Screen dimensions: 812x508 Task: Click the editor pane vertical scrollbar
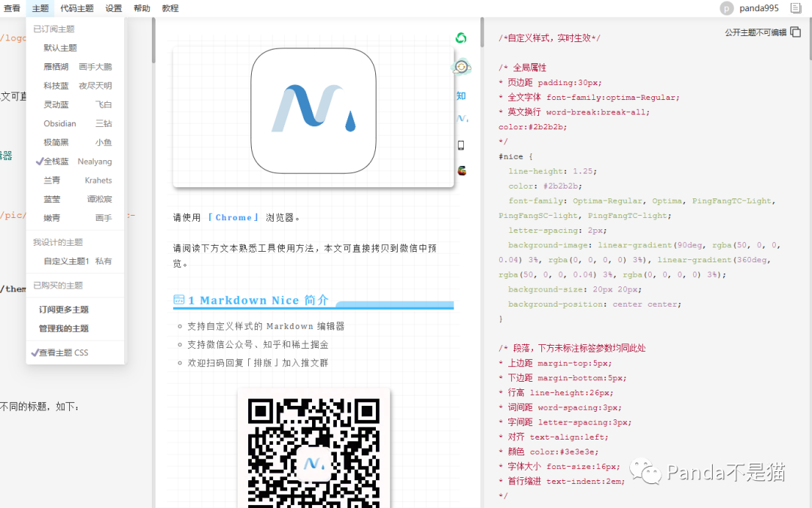point(153,41)
